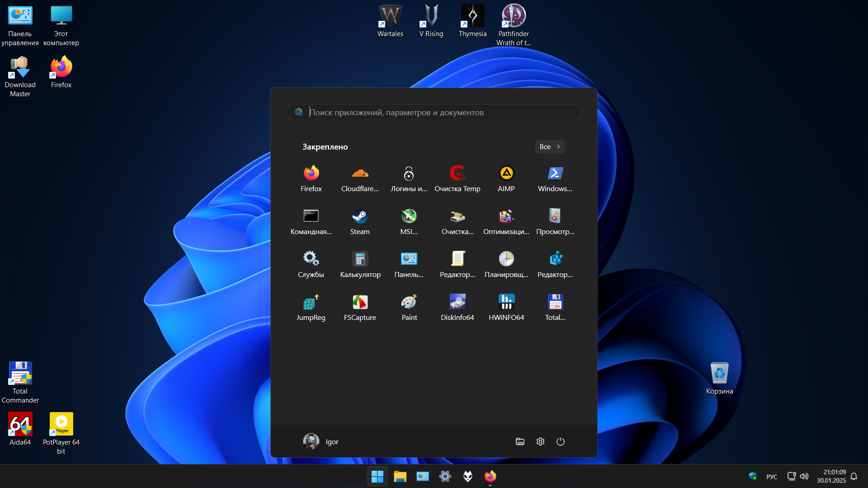
Task: Open the fox-face app on the taskbar
Action: 468,476
